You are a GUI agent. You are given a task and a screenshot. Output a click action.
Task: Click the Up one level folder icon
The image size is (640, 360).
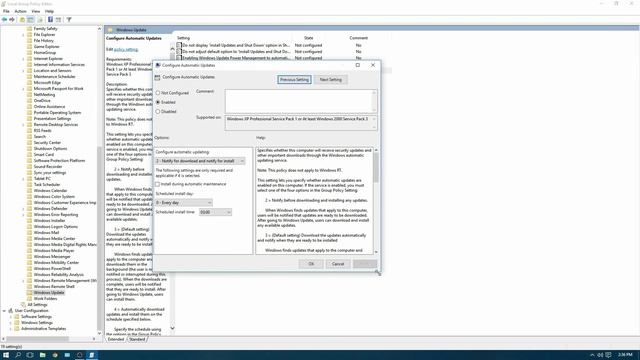click(x=22, y=20)
